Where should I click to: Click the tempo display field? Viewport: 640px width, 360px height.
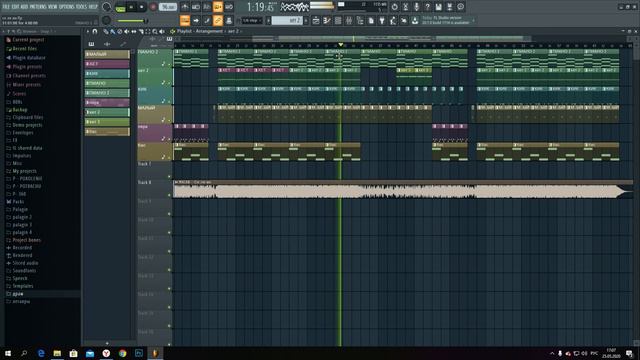[168, 7]
